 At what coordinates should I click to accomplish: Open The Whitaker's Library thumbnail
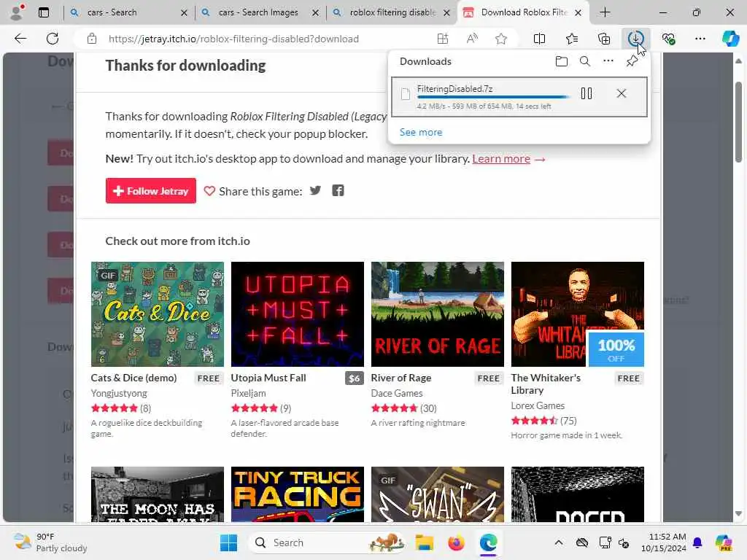(x=578, y=314)
